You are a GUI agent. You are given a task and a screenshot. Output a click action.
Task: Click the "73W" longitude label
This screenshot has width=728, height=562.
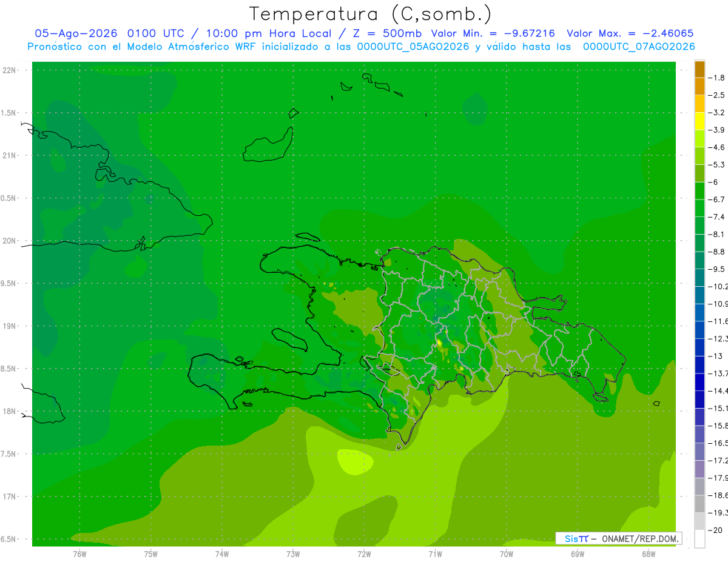pos(293,554)
